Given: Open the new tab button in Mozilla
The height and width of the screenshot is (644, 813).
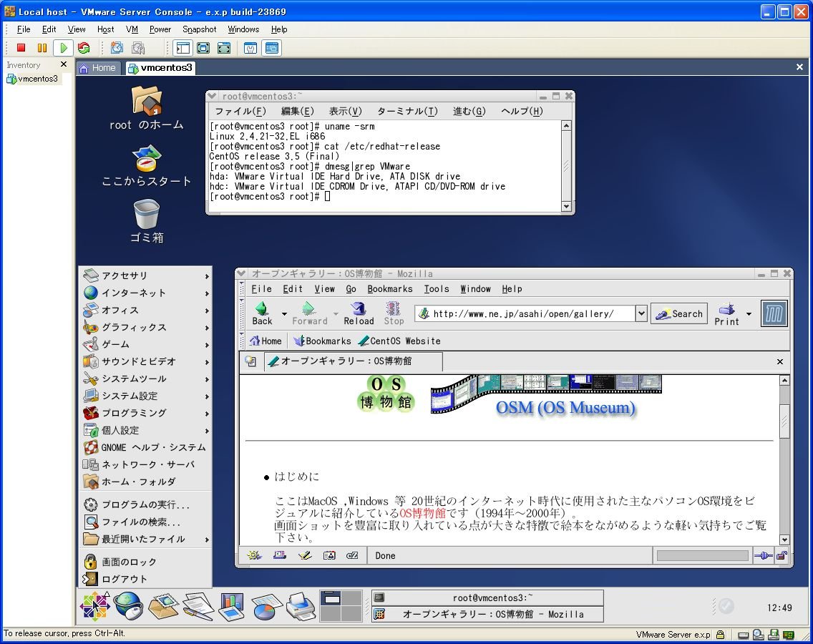Looking at the screenshot, I should click(x=251, y=361).
